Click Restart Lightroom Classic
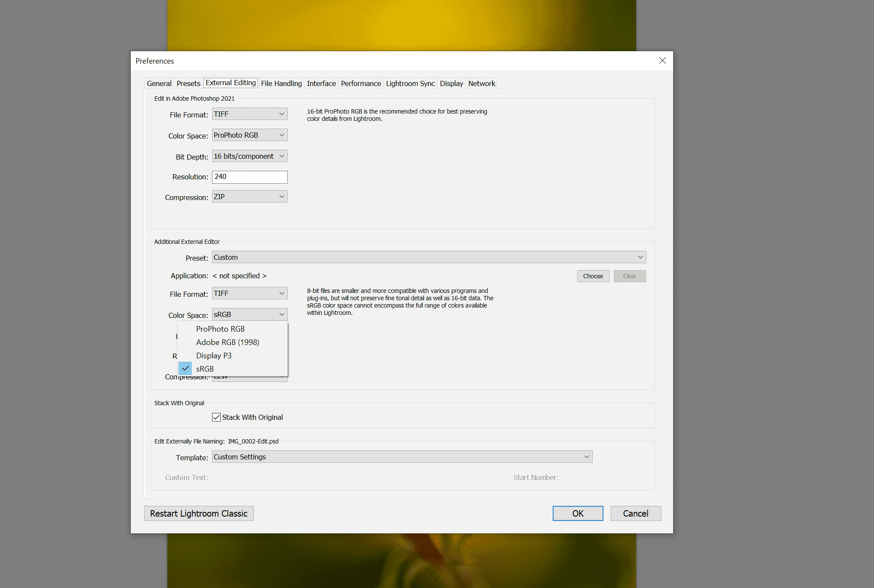The image size is (874, 588). point(199,513)
